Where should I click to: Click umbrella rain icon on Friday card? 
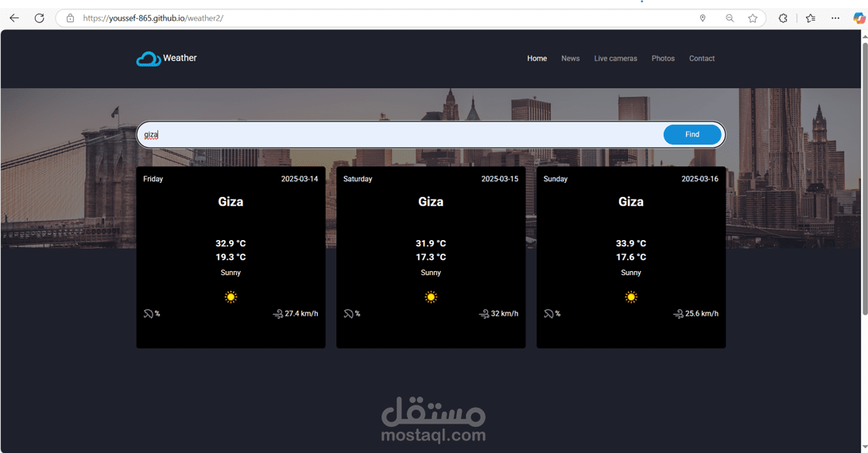(x=148, y=314)
